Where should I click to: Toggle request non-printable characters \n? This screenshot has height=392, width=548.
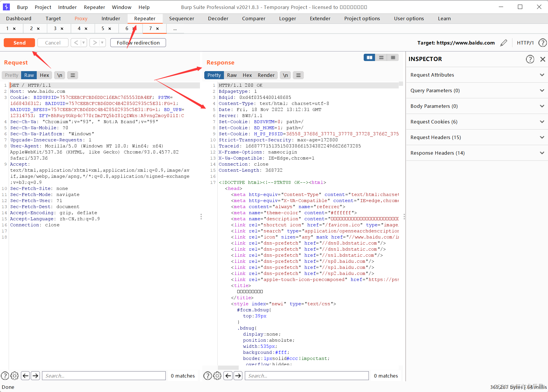pyautogui.click(x=60, y=75)
